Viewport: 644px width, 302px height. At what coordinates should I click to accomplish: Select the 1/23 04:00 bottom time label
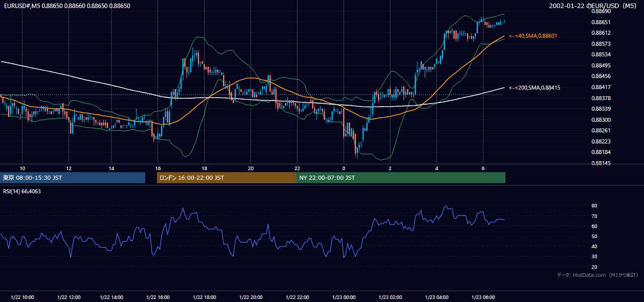437,297
